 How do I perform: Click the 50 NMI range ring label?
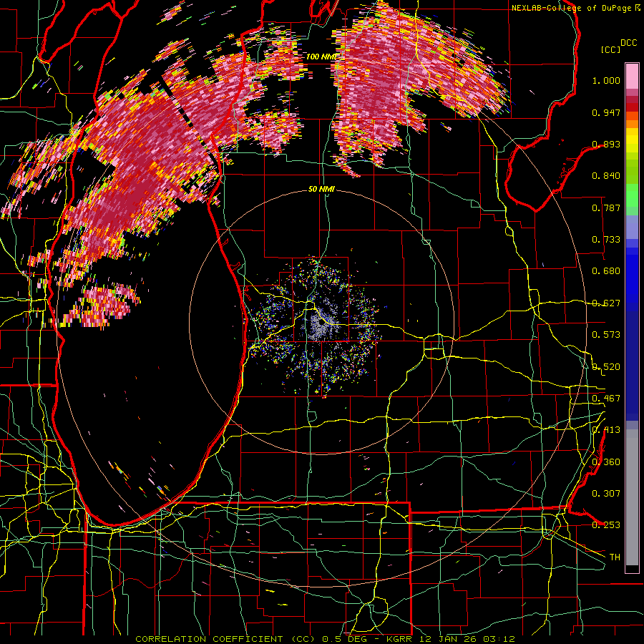(x=321, y=190)
